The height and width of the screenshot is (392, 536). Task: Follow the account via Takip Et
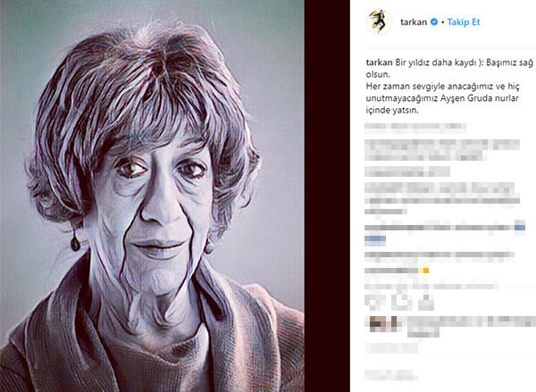pyautogui.click(x=464, y=22)
